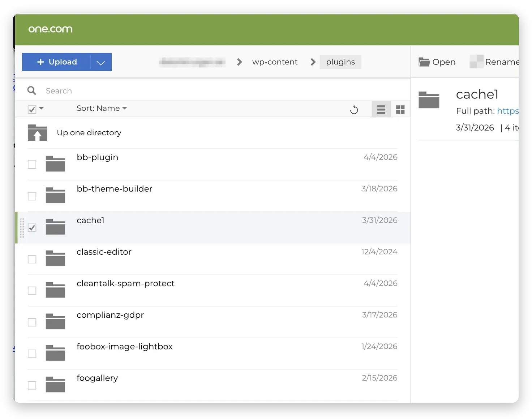Viewport: 532px width, 419px height.
Task: Click the 3/18/2026 date of bb-theme-builder
Action: (x=379, y=189)
